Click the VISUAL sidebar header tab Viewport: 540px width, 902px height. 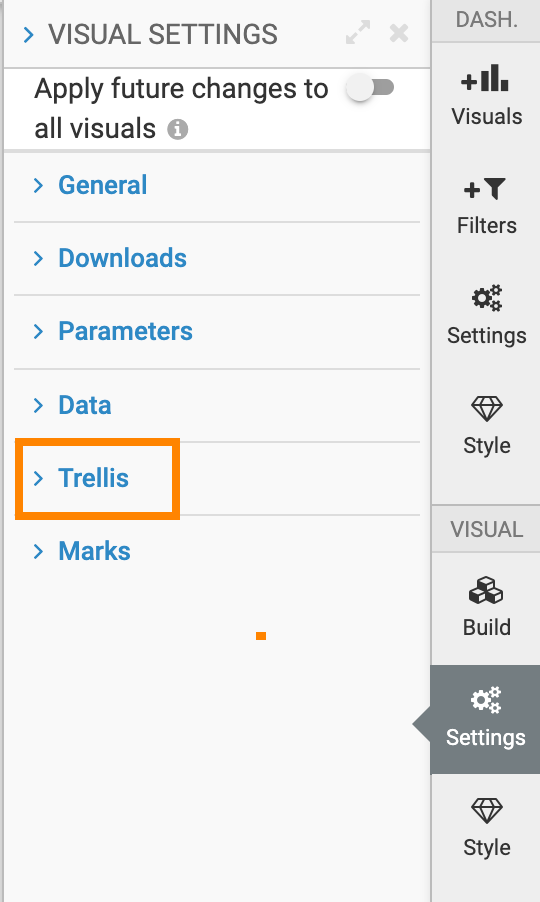click(x=486, y=529)
